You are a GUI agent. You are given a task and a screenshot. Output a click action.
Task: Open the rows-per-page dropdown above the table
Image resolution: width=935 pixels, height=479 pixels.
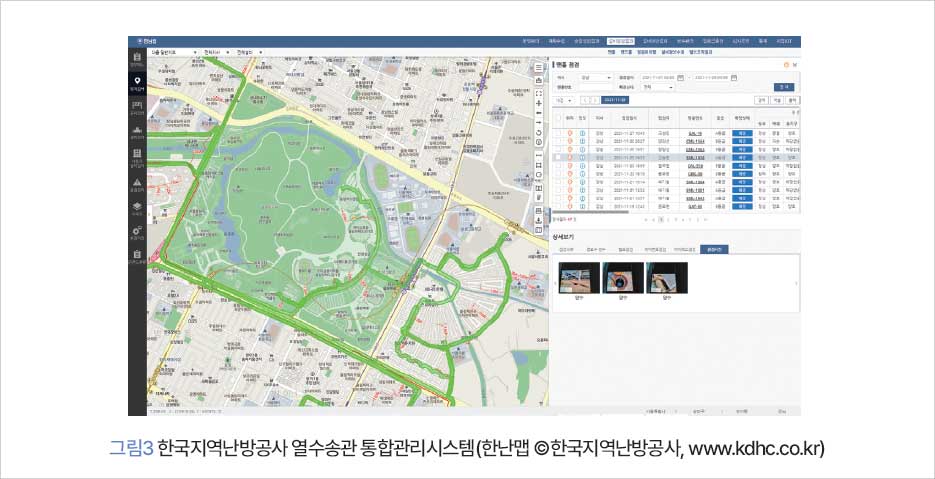point(564,100)
